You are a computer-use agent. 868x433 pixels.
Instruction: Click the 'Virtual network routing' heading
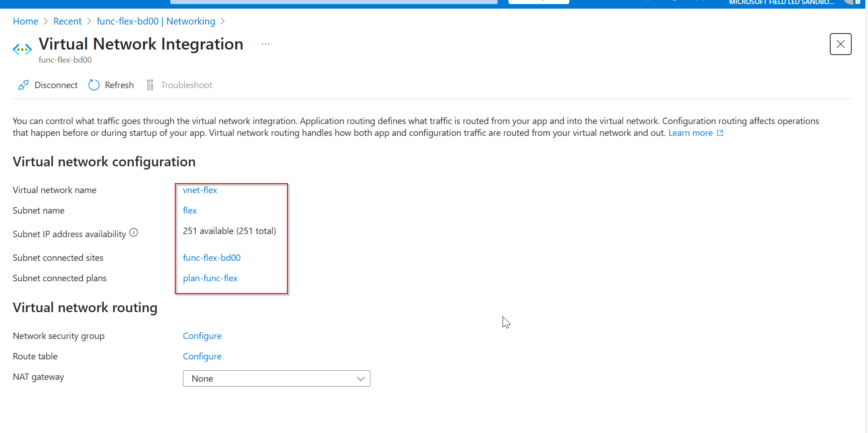[x=85, y=308]
